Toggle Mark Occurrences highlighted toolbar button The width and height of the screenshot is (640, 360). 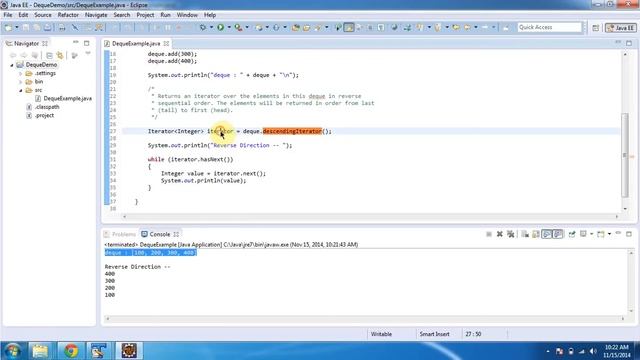pos(349,27)
